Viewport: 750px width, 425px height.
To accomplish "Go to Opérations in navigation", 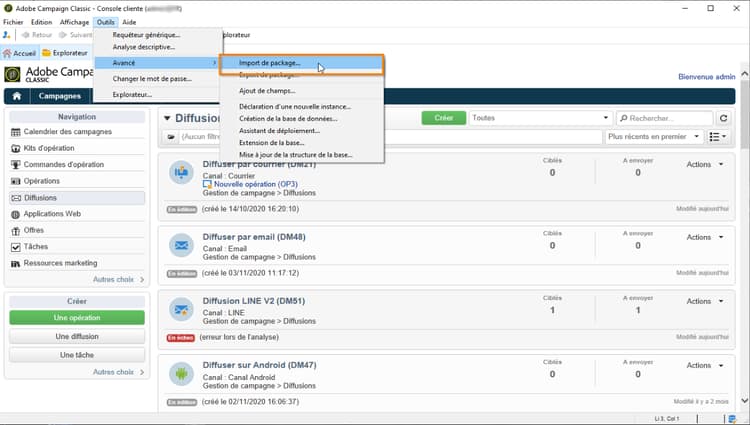I will (x=42, y=181).
